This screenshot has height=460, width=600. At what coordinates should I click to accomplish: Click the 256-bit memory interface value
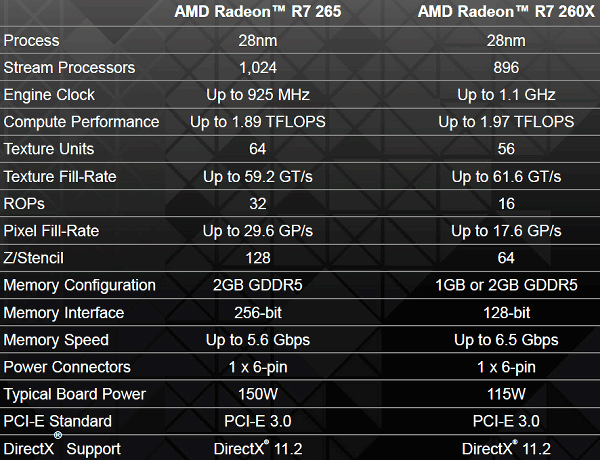[x=258, y=313]
